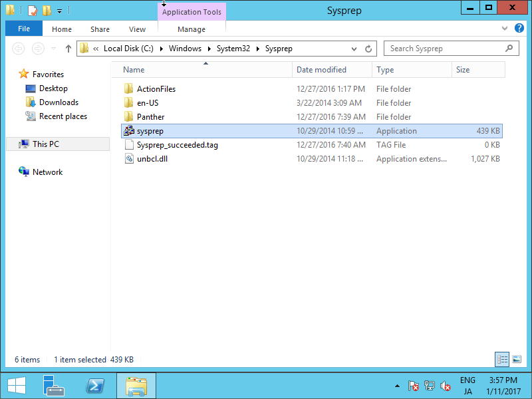The height and width of the screenshot is (399, 532).
Task: Open the View ribbon tab
Action: [137, 29]
